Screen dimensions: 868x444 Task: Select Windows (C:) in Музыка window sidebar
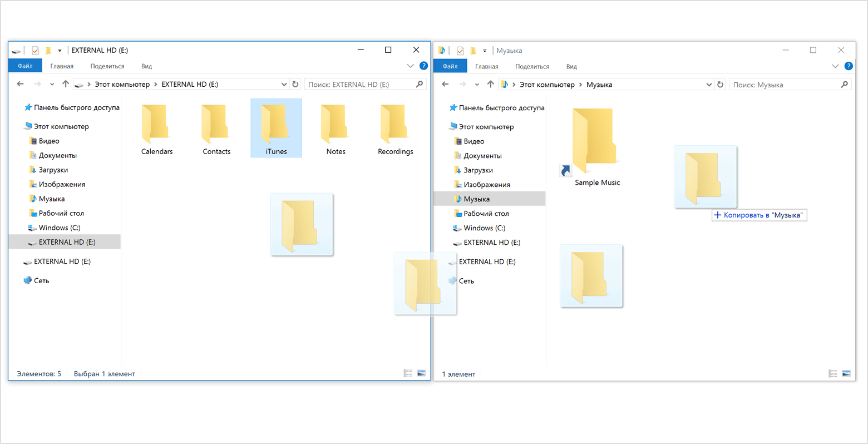coord(484,228)
